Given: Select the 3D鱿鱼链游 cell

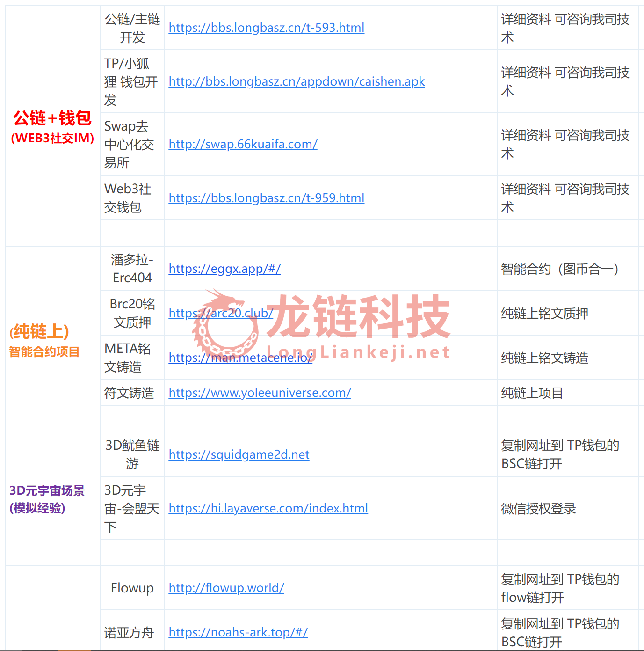Looking at the screenshot, I should click(x=132, y=454).
